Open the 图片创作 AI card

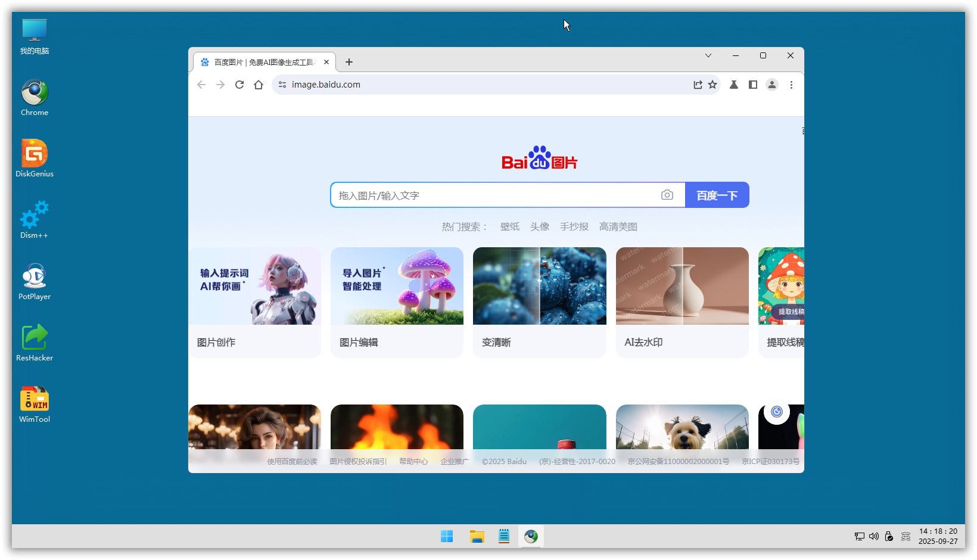point(255,303)
